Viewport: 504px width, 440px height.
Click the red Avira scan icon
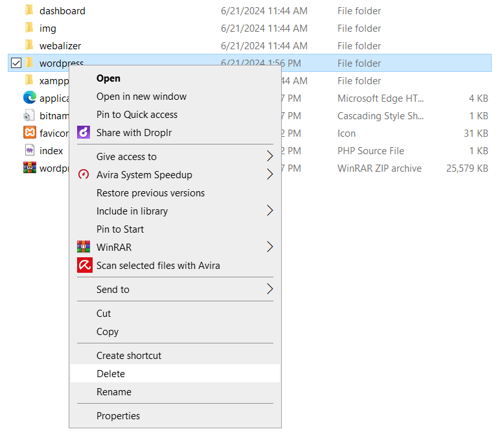coord(85,265)
